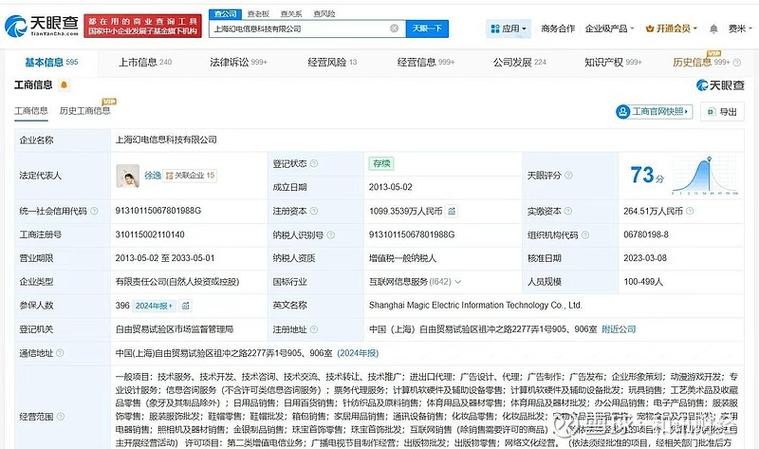The height and width of the screenshot is (449, 759).
Task: Click the alert bell next to 工商信息 heading
Action: click(64, 85)
